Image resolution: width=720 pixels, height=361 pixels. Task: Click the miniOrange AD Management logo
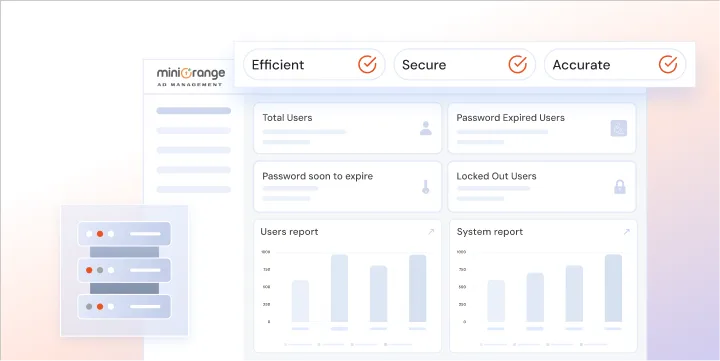pyautogui.click(x=191, y=77)
